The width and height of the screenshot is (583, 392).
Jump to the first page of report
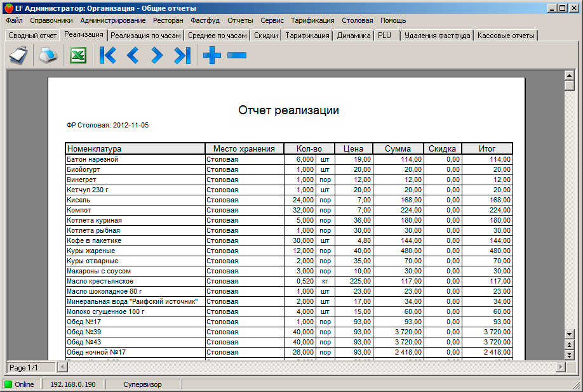pos(108,56)
